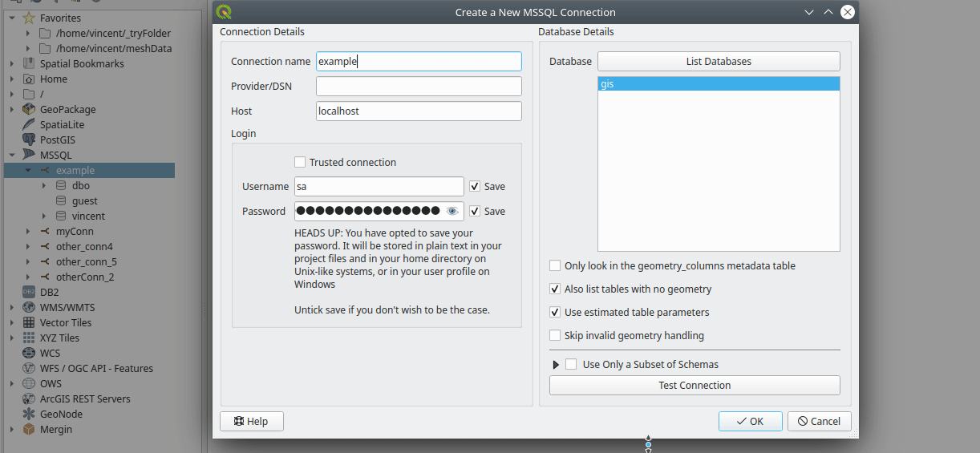Collapse the MSSQL tree branch
980x453 pixels.
click(12, 155)
